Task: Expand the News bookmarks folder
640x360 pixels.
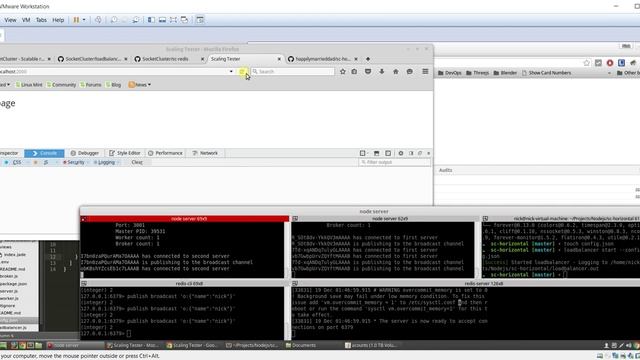Action: coord(140,84)
